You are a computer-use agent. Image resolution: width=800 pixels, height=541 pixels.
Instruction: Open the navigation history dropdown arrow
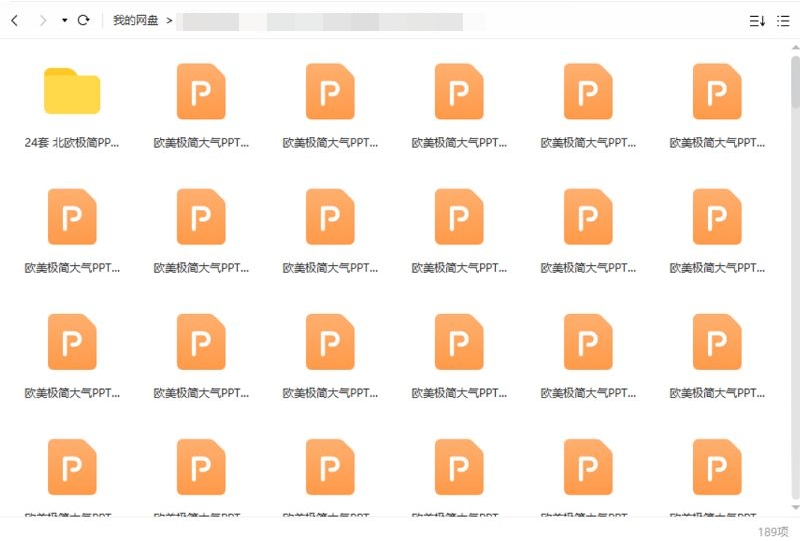pos(64,20)
